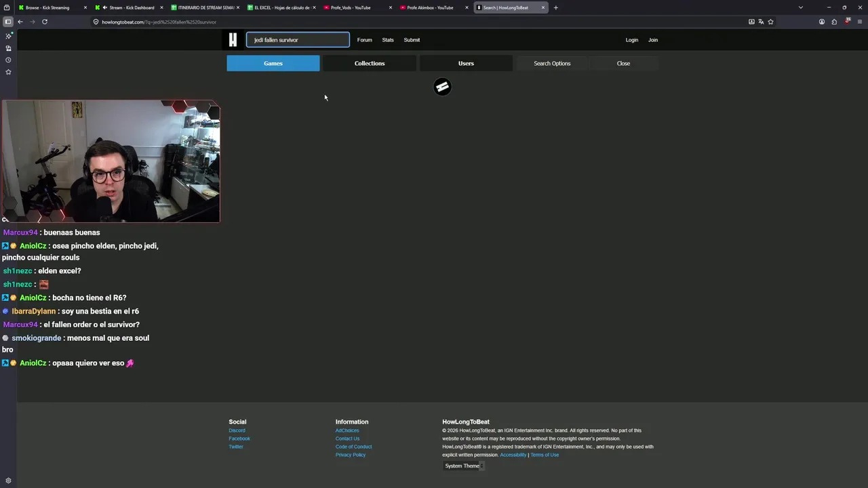
Task: Open a new browser tab
Action: 555,7
